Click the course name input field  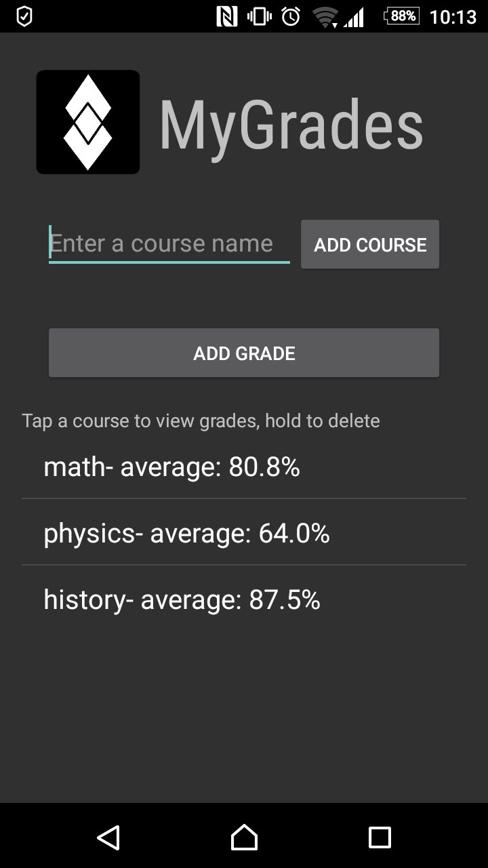(169, 243)
